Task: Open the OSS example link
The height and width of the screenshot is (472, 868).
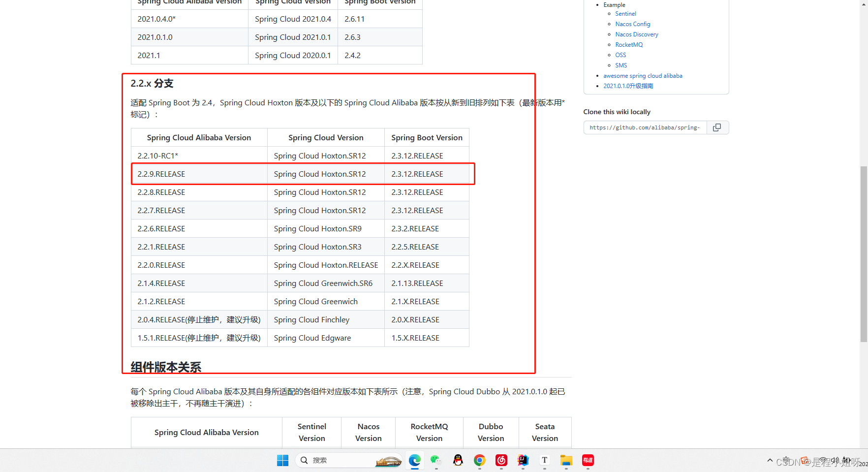Action: (x=620, y=55)
